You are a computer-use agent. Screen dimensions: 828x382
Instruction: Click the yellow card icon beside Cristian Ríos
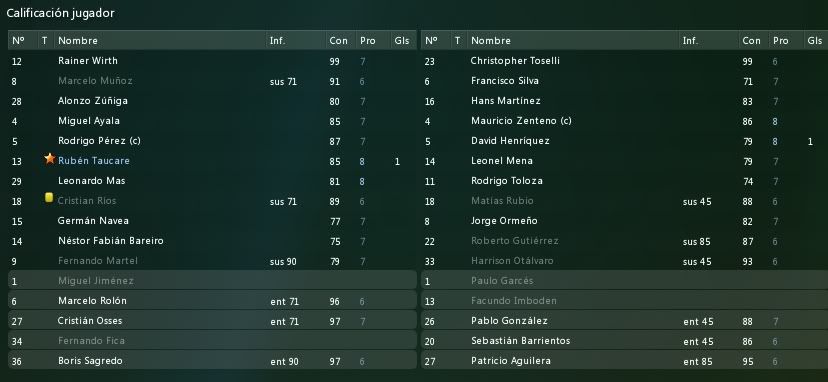pyautogui.click(x=49, y=198)
